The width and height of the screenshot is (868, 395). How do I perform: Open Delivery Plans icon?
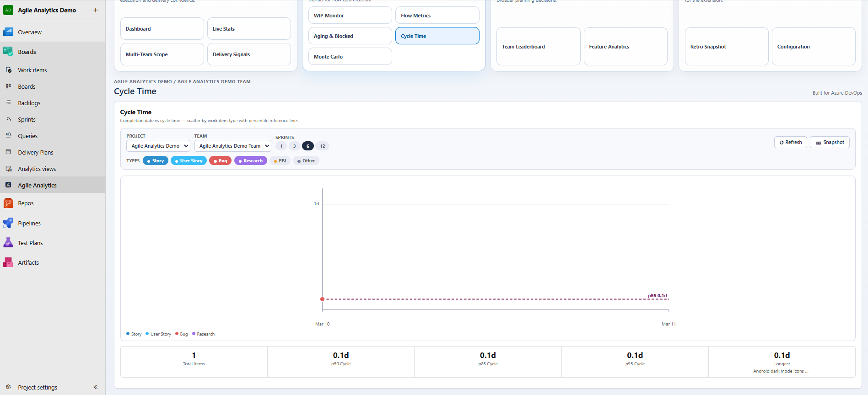[8, 152]
